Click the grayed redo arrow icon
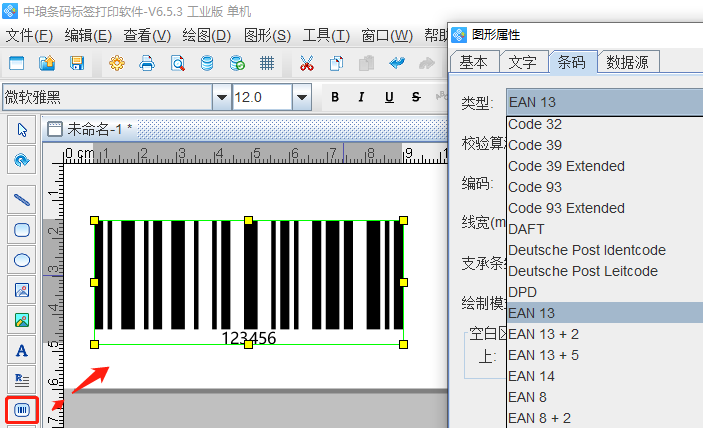703x428 pixels. pyautogui.click(x=426, y=63)
